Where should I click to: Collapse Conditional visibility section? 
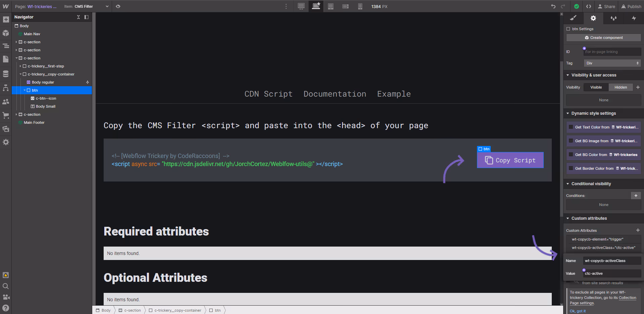[568, 184]
